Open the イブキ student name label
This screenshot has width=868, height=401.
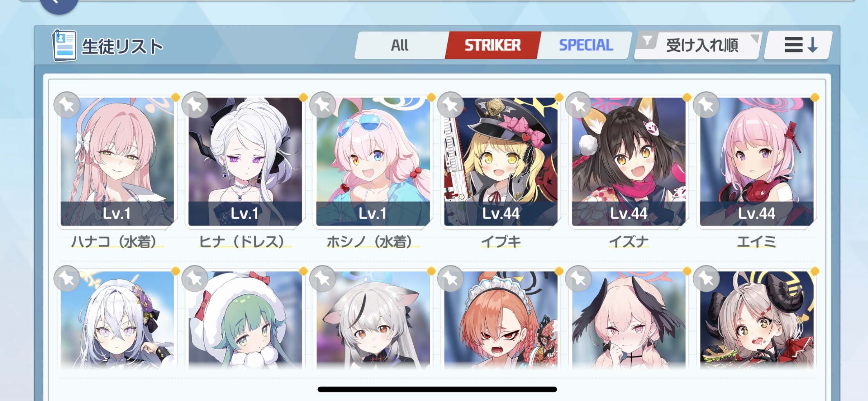[501, 242]
